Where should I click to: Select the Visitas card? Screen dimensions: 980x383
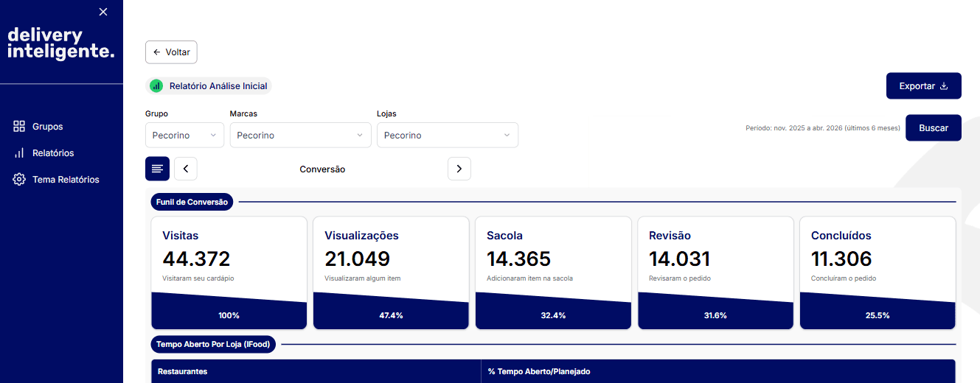point(229,273)
